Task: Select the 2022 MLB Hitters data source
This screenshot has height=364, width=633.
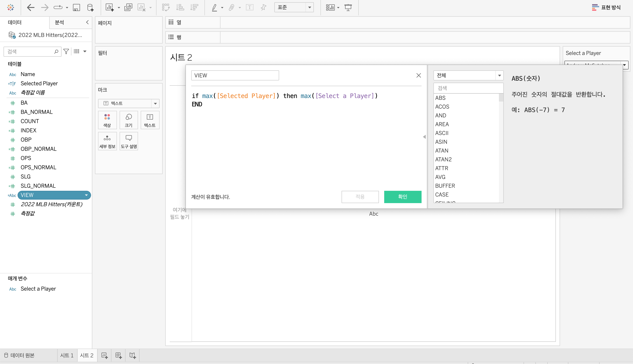Action: click(x=46, y=35)
